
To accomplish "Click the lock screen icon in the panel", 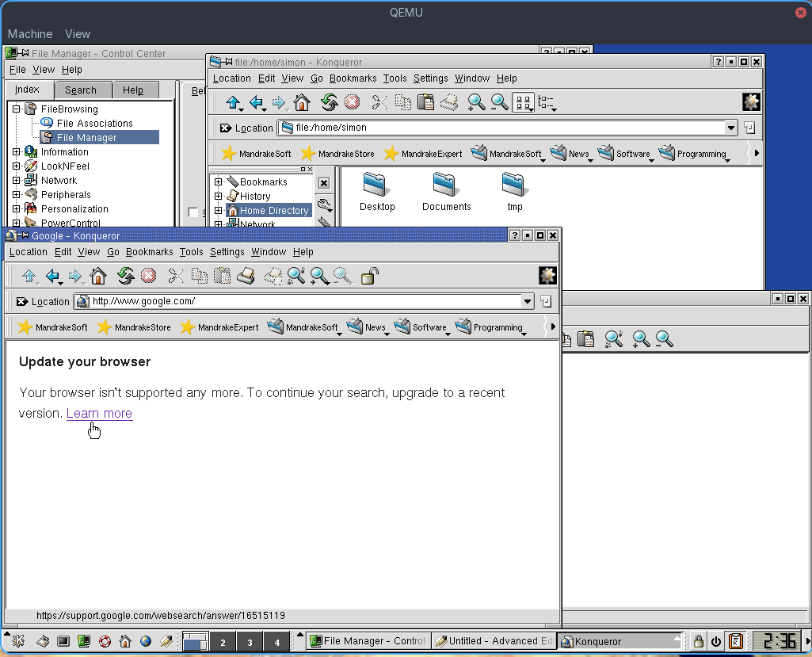I will (x=698, y=641).
